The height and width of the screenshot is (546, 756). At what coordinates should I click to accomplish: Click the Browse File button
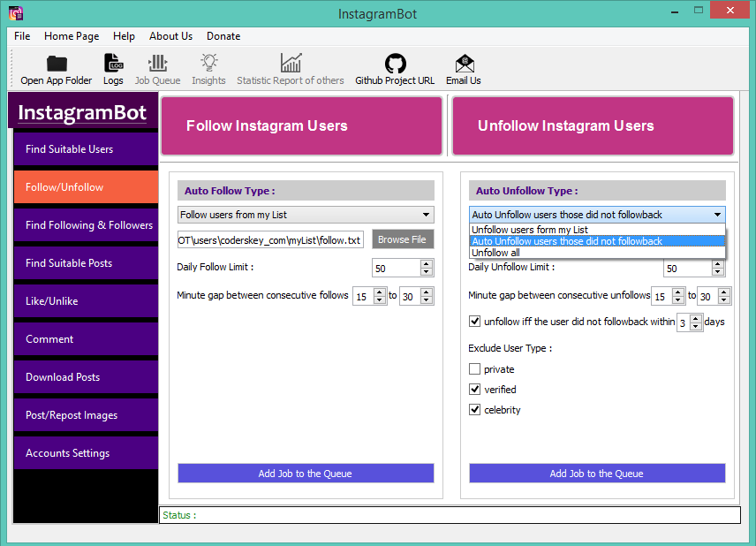pyautogui.click(x=402, y=239)
